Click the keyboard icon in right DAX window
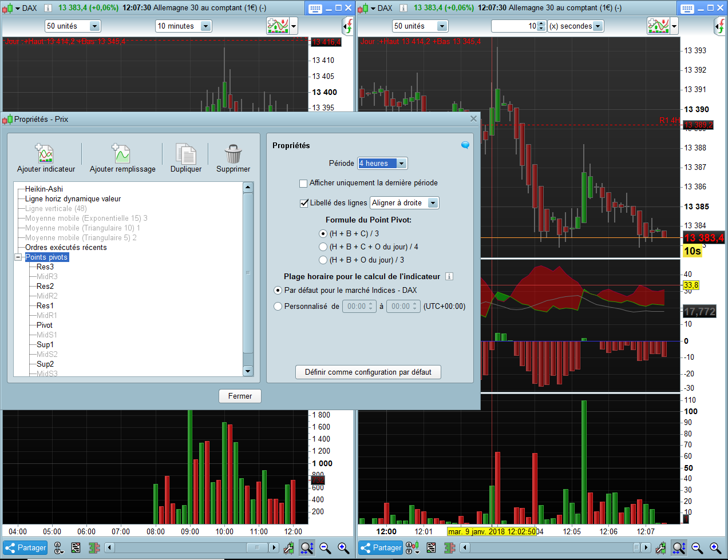Viewport: 728px width, 560px height. pos(687,9)
